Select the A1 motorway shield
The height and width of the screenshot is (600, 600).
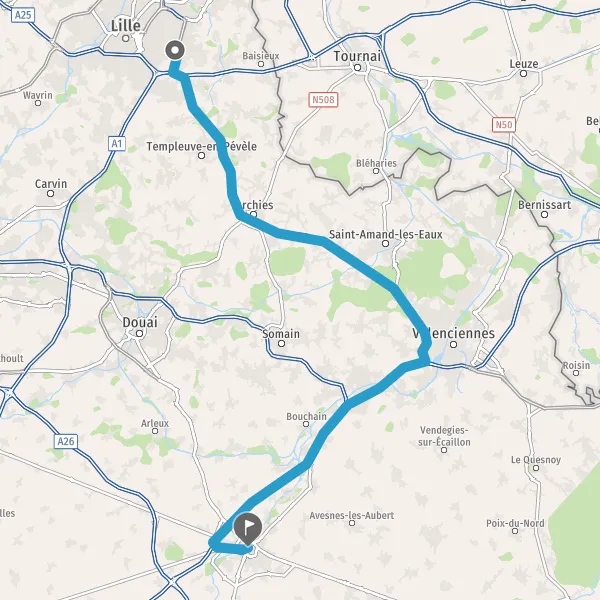pyautogui.click(x=117, y=143)
